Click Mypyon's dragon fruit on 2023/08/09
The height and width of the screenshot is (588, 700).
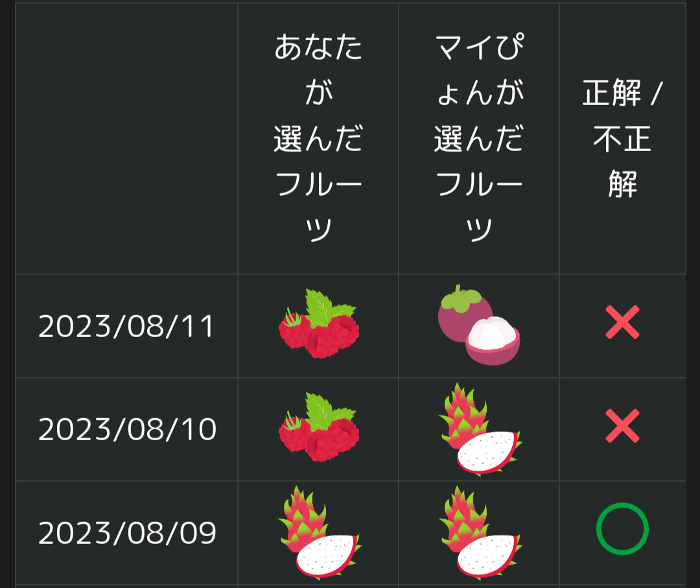pos(480,532)
